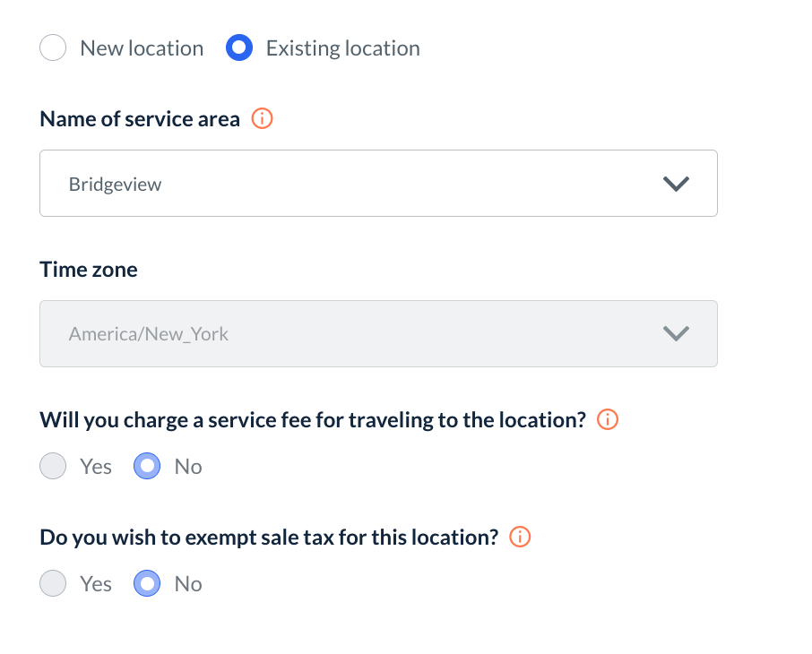812x654 pixels.
Task: Click the "Time zone" field label
Action: click(89, 270)
